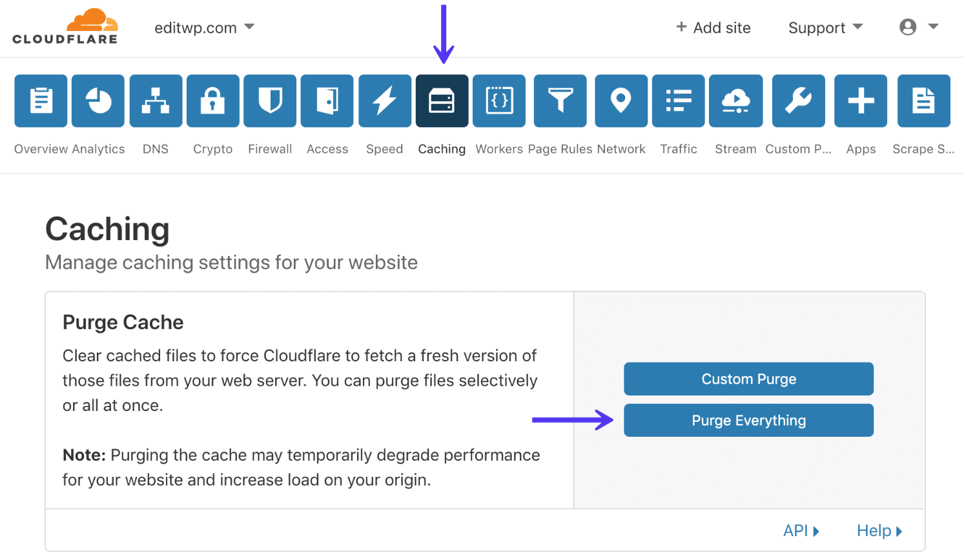Screen dimensions: 964x560
Task: Expand the account avatar dropdown
Action: [918, 27]
